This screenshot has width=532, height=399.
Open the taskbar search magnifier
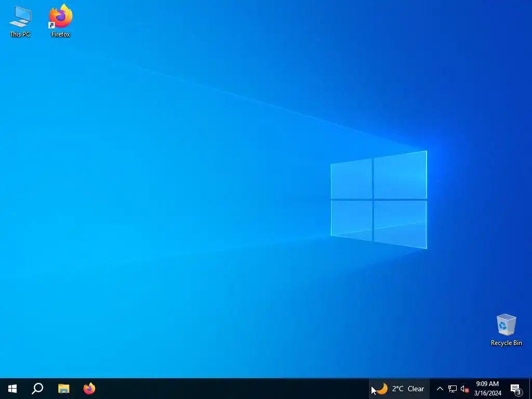pyautogui.click(x=37, y=389)
